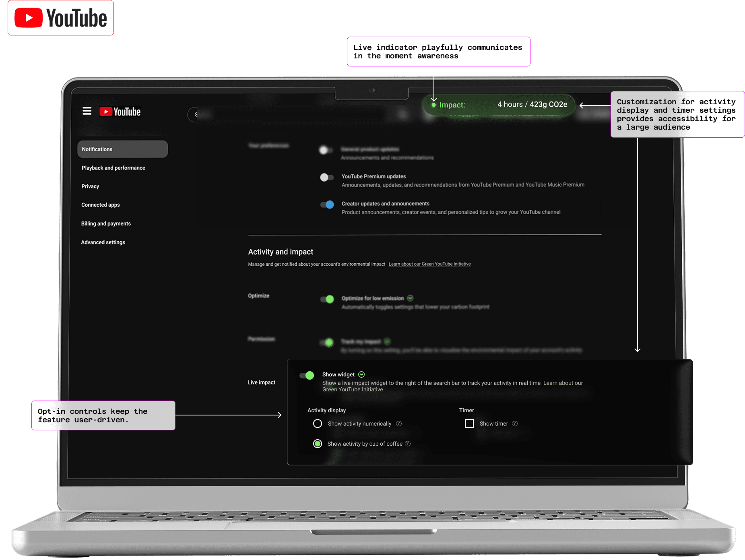Viewport: 745px width, 560px height.
Task: Open Privacy settings section
Action: point(90,186)
